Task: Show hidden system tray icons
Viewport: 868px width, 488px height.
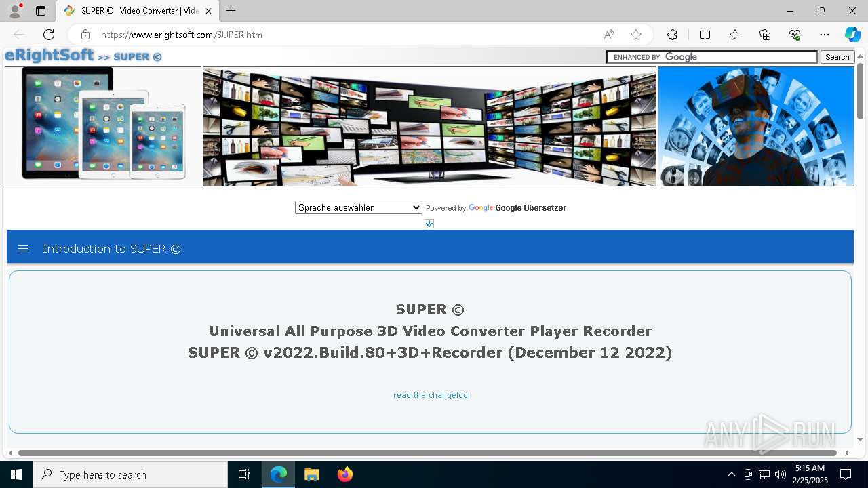Action: click(731, 474)
